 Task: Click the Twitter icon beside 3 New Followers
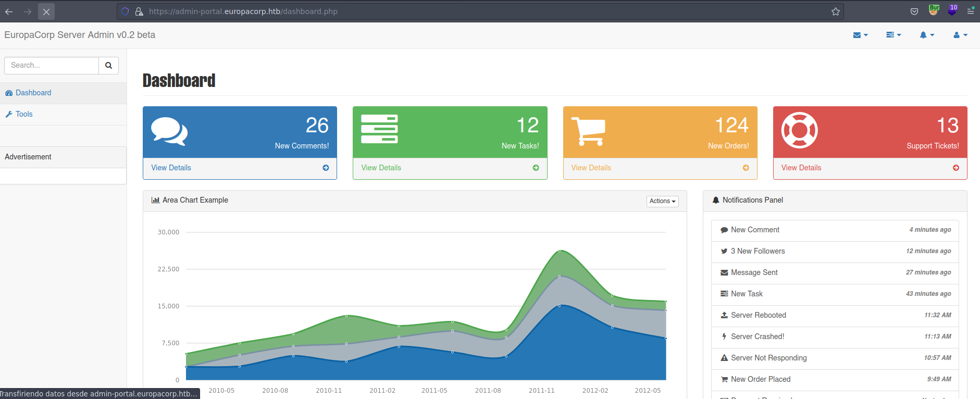pyautogui.click(x=724, y=251)
